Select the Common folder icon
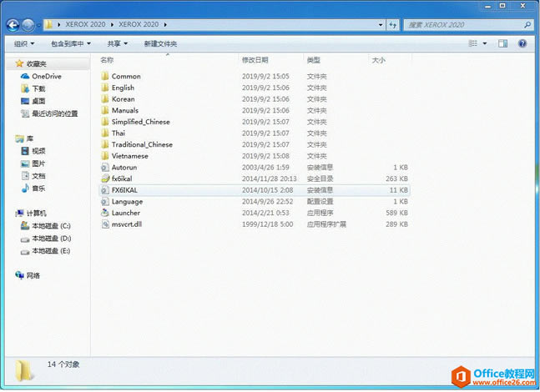540x392 pixels. coord(105,76)
